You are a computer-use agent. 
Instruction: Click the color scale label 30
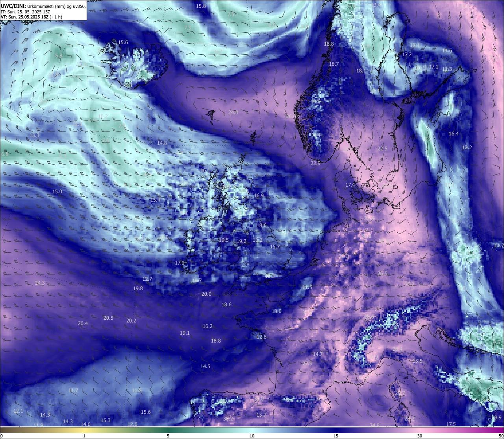pos(420,436)
